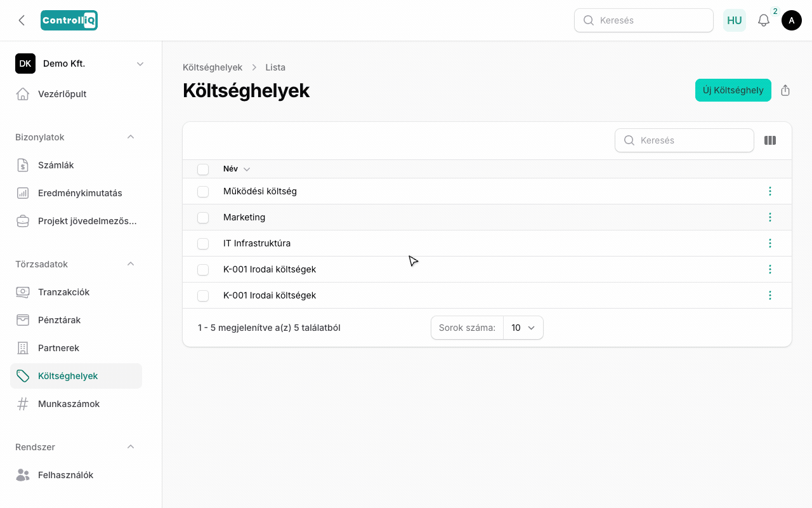Click the Vezérlőpult home icon

click(x=23, y=94)
